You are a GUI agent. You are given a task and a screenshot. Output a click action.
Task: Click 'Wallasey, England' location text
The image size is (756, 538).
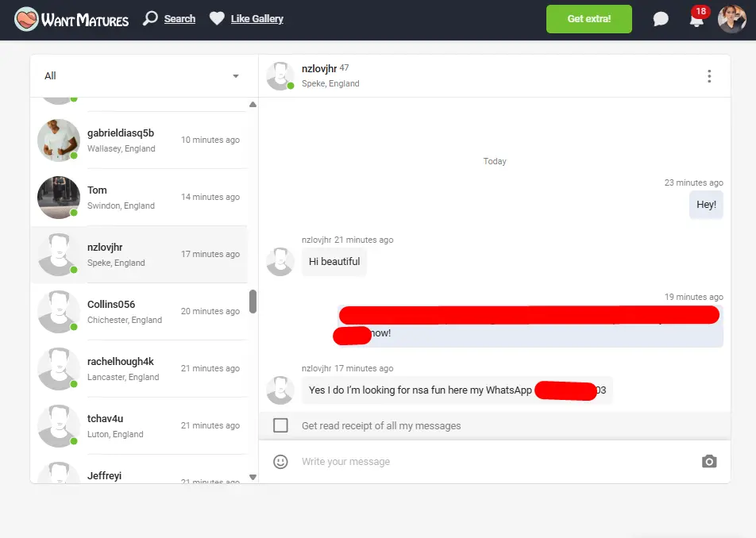(121, 148)
